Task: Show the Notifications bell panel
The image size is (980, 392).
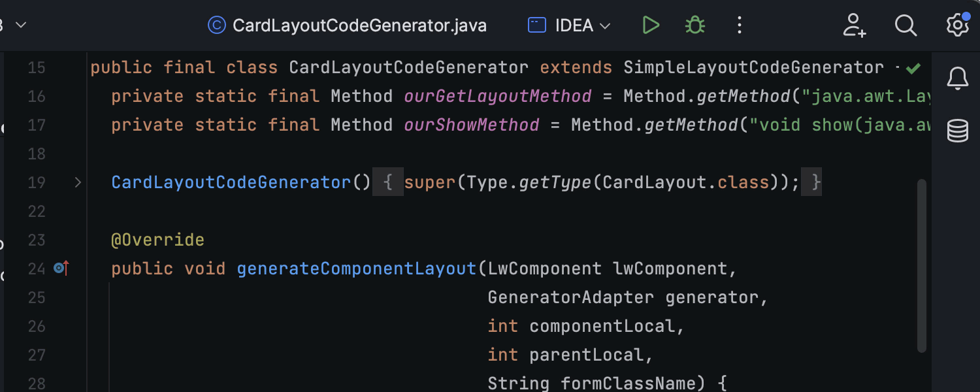Action: (958, 79)
